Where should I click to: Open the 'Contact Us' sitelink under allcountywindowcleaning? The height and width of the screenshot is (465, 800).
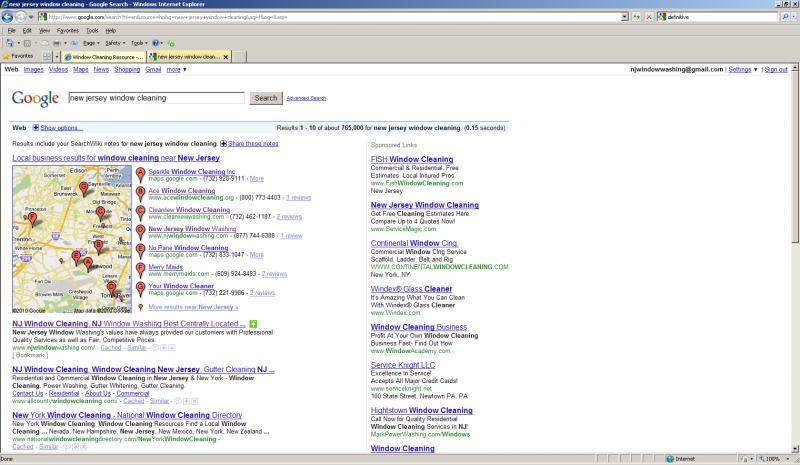[28, 394]
